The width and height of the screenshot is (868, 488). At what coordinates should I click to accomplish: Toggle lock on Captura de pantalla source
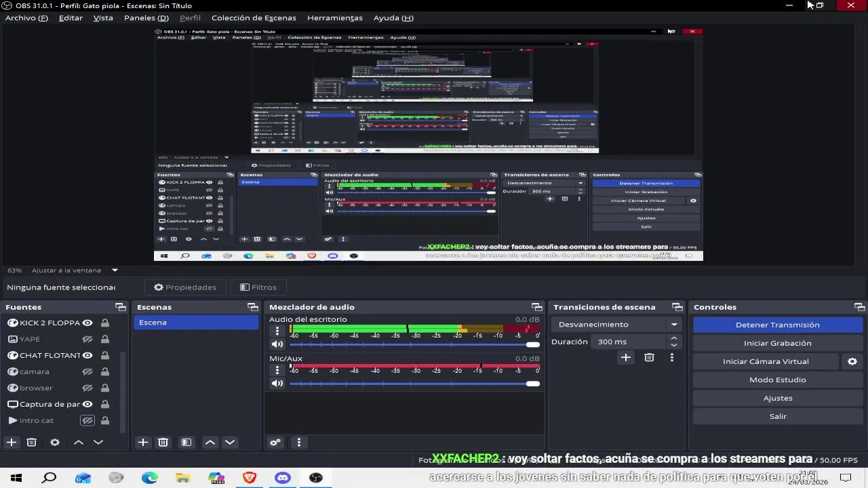click(105, 404)
